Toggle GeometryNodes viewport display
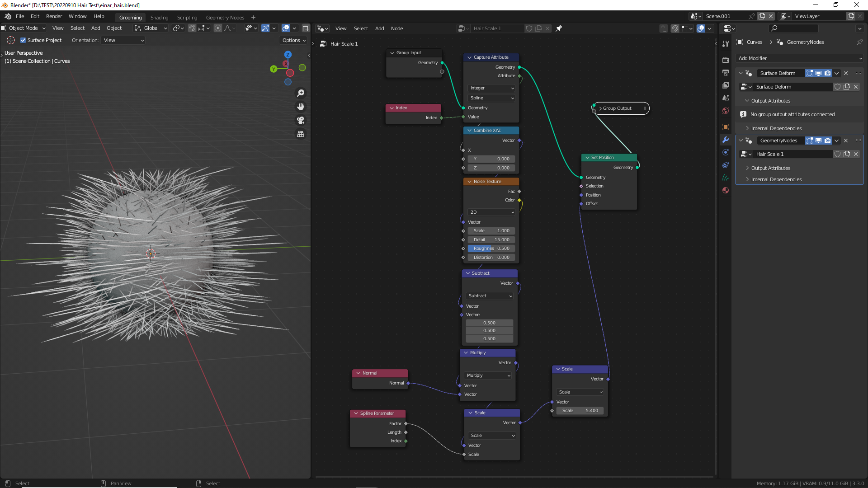 tap(818, 141)
